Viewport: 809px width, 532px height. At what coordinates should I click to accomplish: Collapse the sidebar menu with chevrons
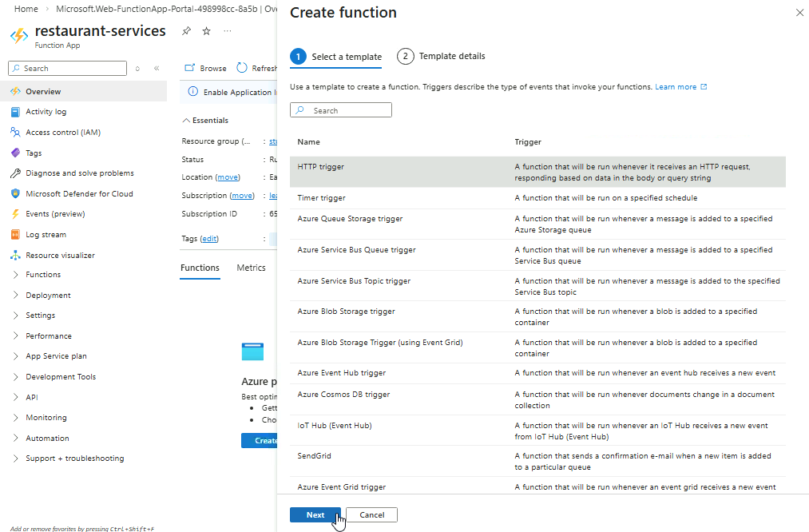[x=157, y=69]
